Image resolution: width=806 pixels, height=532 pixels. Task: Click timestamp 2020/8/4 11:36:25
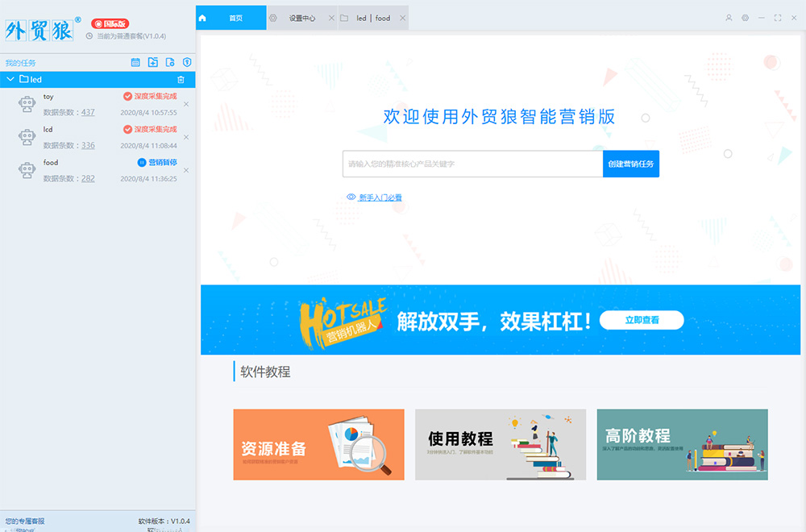tap(148, 179)
